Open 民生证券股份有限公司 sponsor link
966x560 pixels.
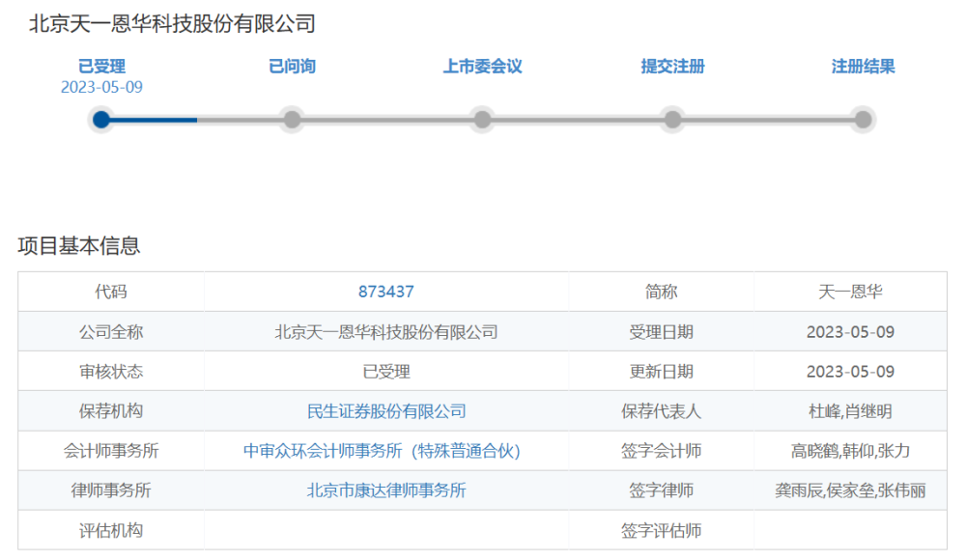pos(386,411)
